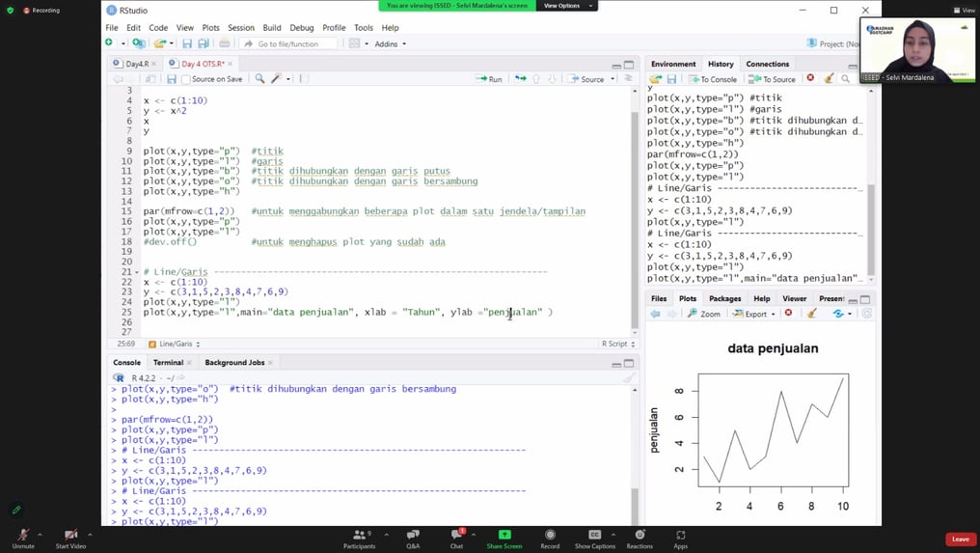Send history to console with To Console

[x=713, y=79]
